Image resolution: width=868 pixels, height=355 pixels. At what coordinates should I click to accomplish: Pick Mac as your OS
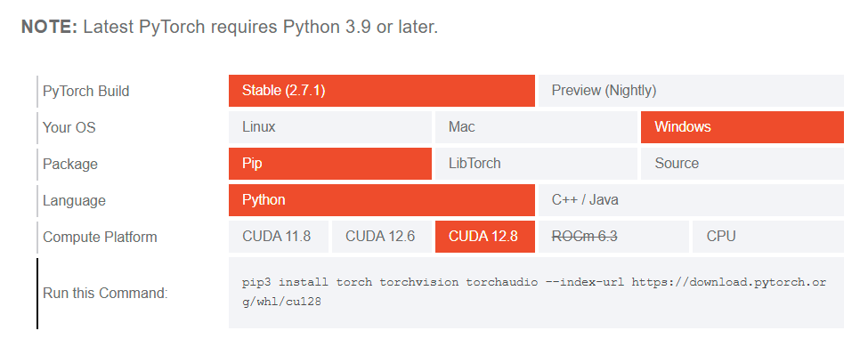[536, 127]
